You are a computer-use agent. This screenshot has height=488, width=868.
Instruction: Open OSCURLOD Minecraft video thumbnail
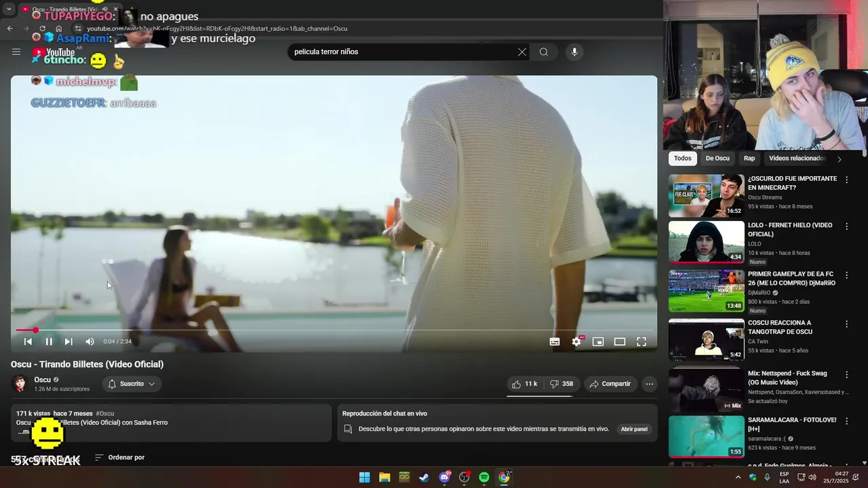[707, 196]
